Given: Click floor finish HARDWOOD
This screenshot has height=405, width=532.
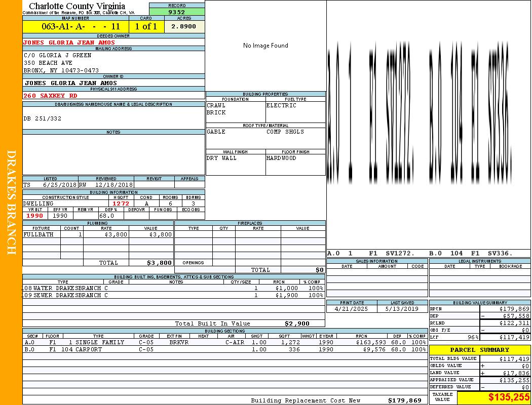Looking at the screenshot, I should pyautogui.click(x=281, y=158).
